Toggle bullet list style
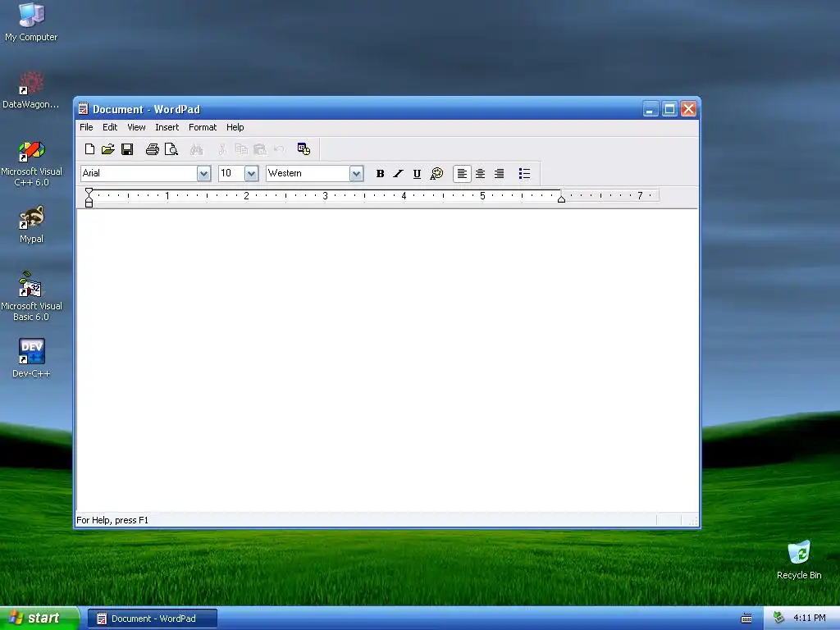This screenshot has width=840, height=630. point(524,174)
